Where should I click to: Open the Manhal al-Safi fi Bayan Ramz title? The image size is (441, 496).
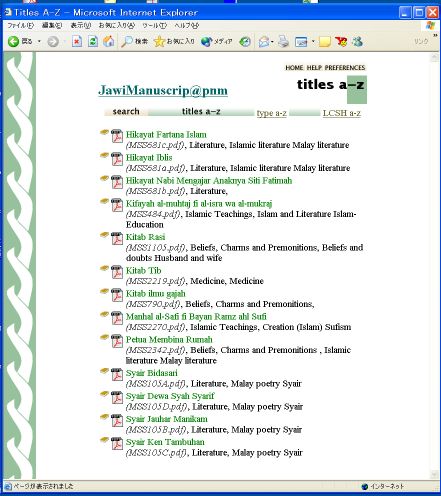pos(196,316)
